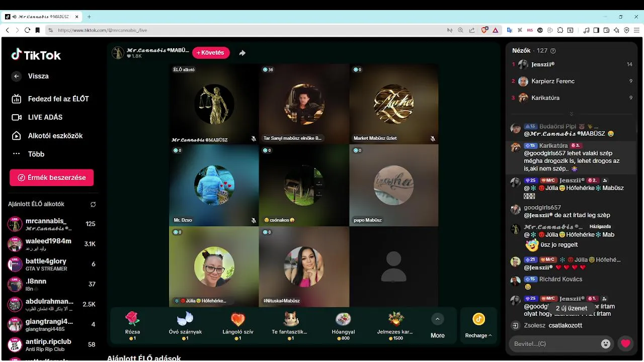
Task: Open the media control music note icon
Action: click(586, 30)
